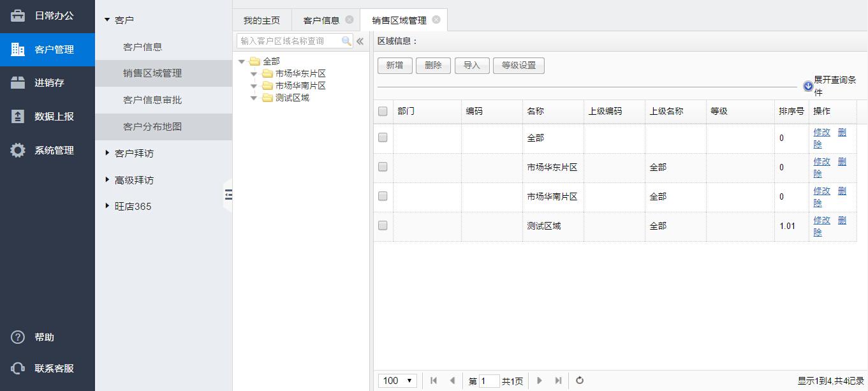Open 系统管理 with the gear icon
This screenshot has height=391, width=868.
[18, 151]
